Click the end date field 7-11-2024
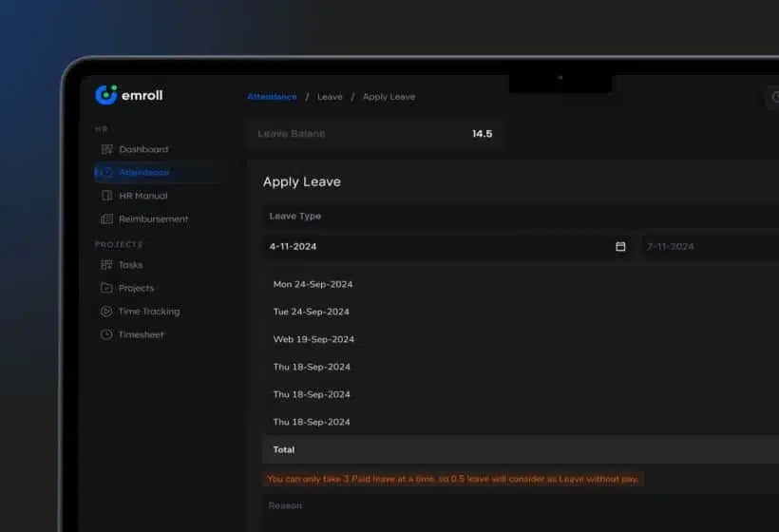Viewport: 779px width, 532px height. pyautogui.click(x=711, y=246)
